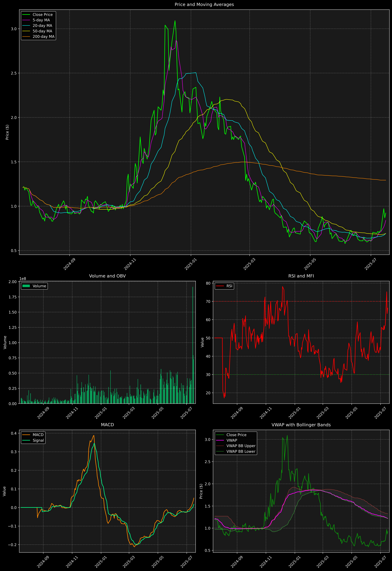Click the 2025-01 date tick under the MACD chart
This screenshot has width=392, height=571.
100,562
